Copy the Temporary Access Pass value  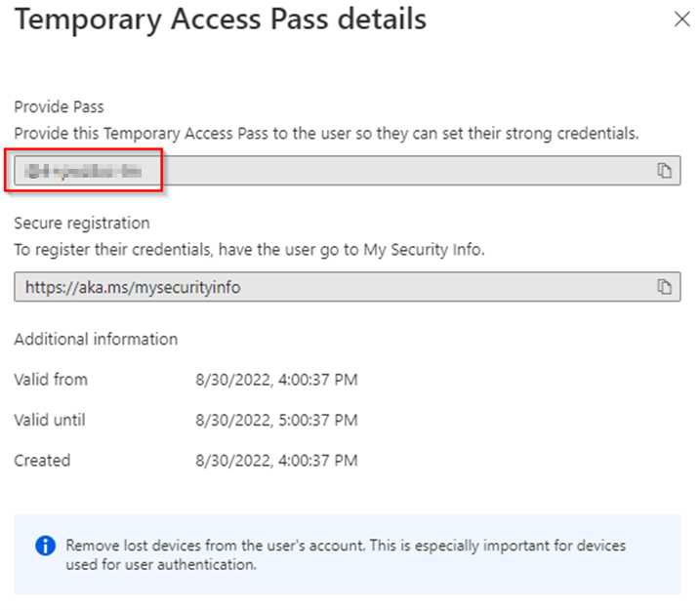pos(664,171)
